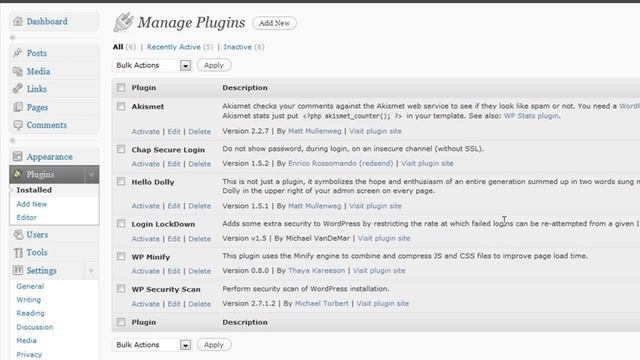Open Media settings submenu item

[27, 340]
